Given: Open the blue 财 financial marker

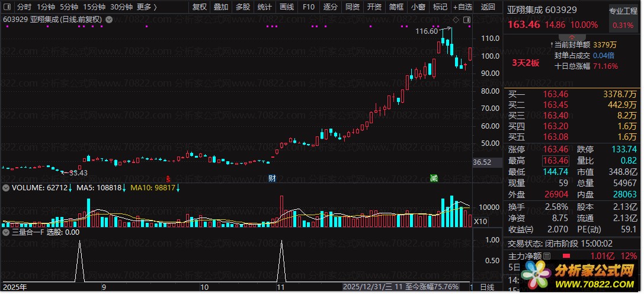Looking at the screenshot, I should click(271, 178).
